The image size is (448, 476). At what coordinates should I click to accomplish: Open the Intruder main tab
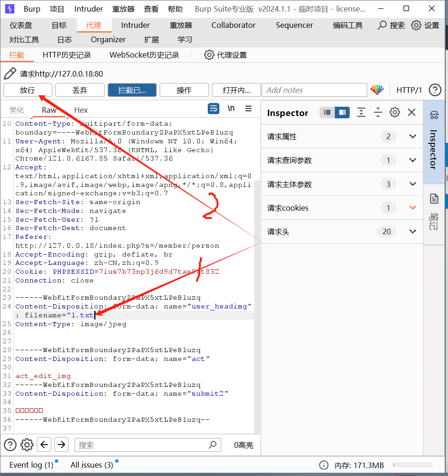(135, 25)
